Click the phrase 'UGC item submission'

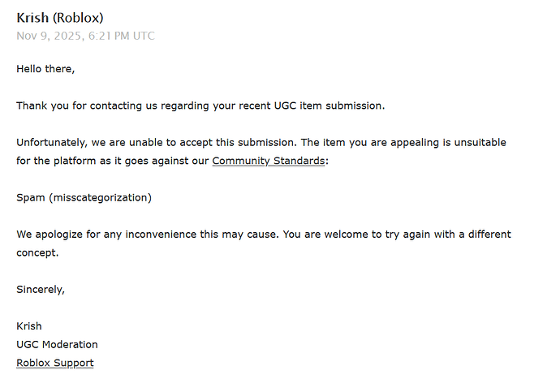coord(330,106)
